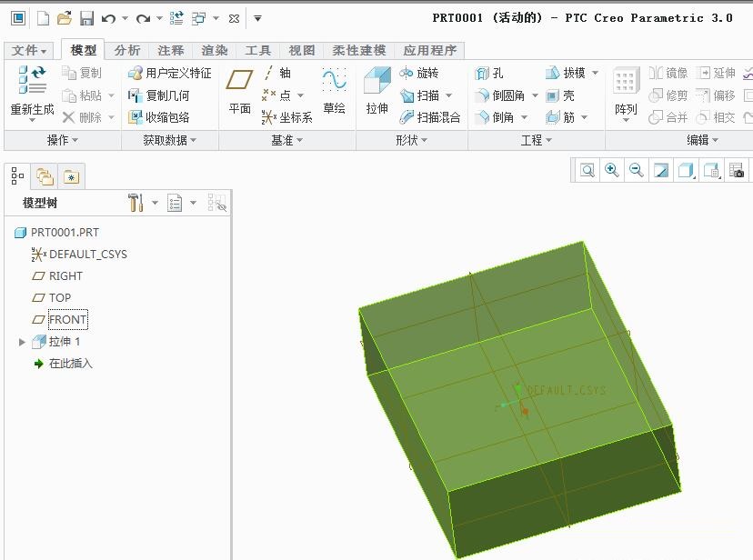Image resolution: width=753 pixels, height=560 pixels.
Task: Open view manager icon in graphics toolbar
Action: (737, 170)
